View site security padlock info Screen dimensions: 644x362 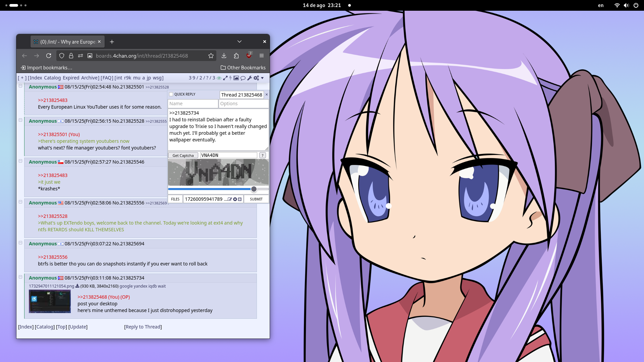[x=71, y=56]
